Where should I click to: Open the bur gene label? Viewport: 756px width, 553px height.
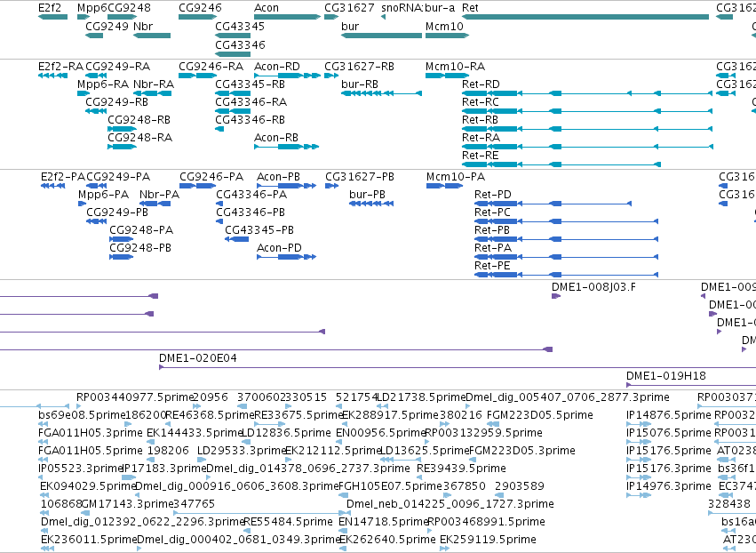tap(350, 26)
